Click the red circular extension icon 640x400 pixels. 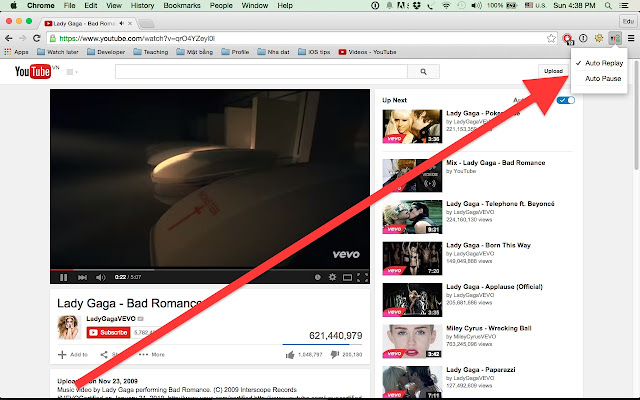[x=567, y=39]
